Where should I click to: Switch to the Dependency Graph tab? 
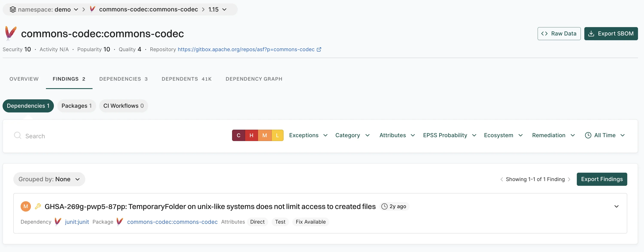pyautogui.click(x=254, y=79)
